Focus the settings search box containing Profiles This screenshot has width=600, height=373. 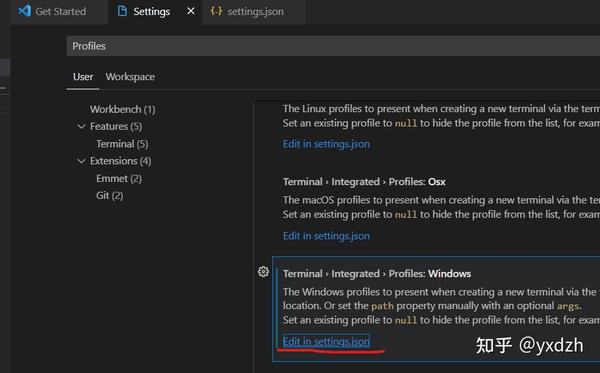point(333,46)
